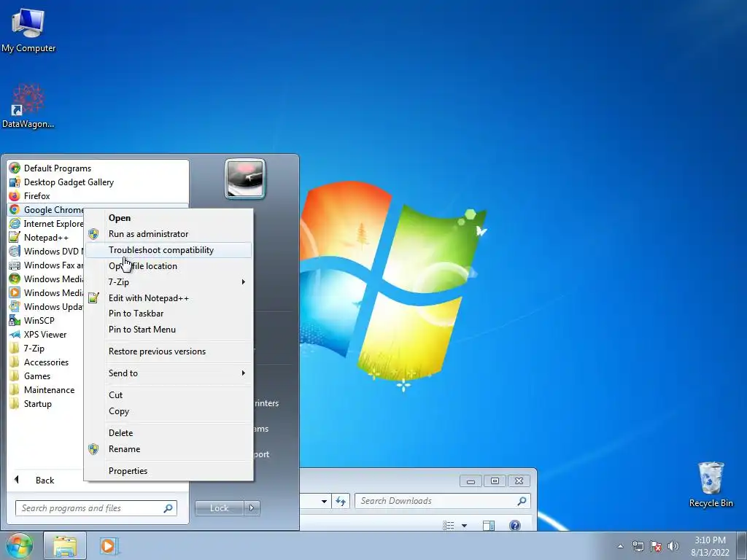The width and height of the screenshot is (747, 560).
Task: Click the Windows DVD Maker icon
Action: (x=15, y=251)
